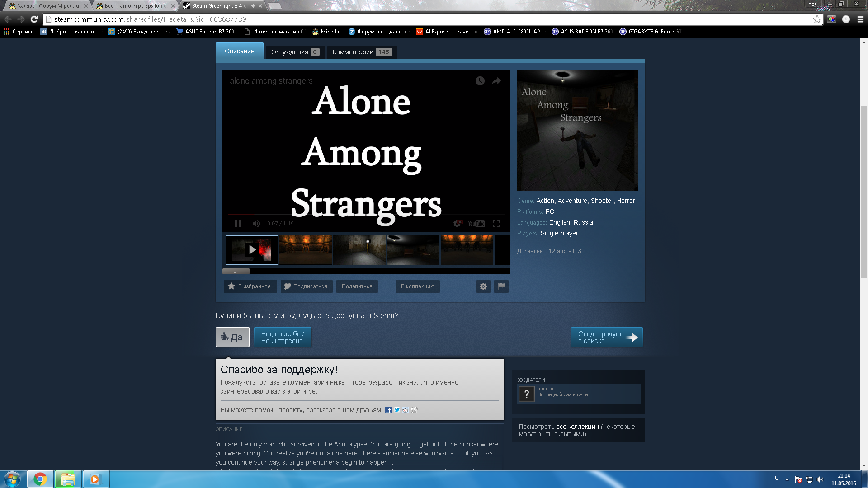Bookmark the page with the star icon
Viewport: 868px width, 488px height.
817,19
